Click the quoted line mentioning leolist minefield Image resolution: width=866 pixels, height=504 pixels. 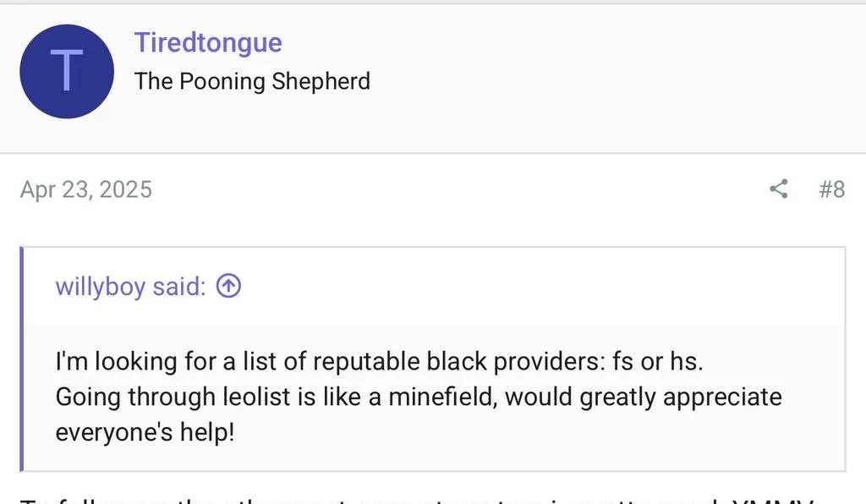coord(419,397)
